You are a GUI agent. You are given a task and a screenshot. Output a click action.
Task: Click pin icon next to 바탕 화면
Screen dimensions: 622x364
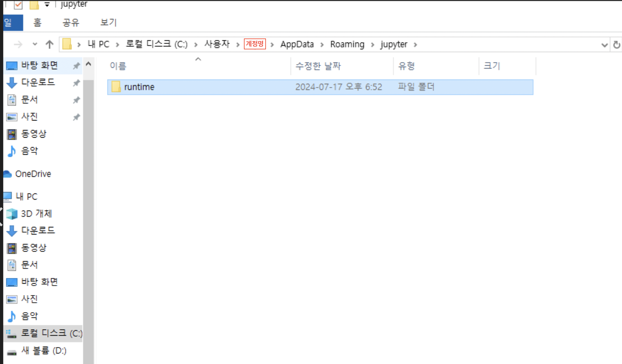[76, 66]
